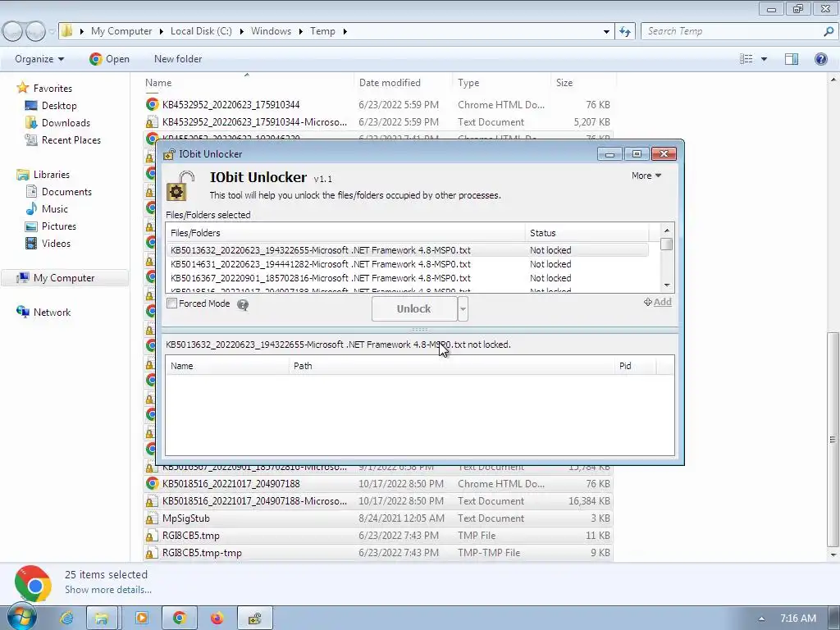Click Open with Chrome toolbar button
Screen dimensions: 840x630
[x=109, y=59]
